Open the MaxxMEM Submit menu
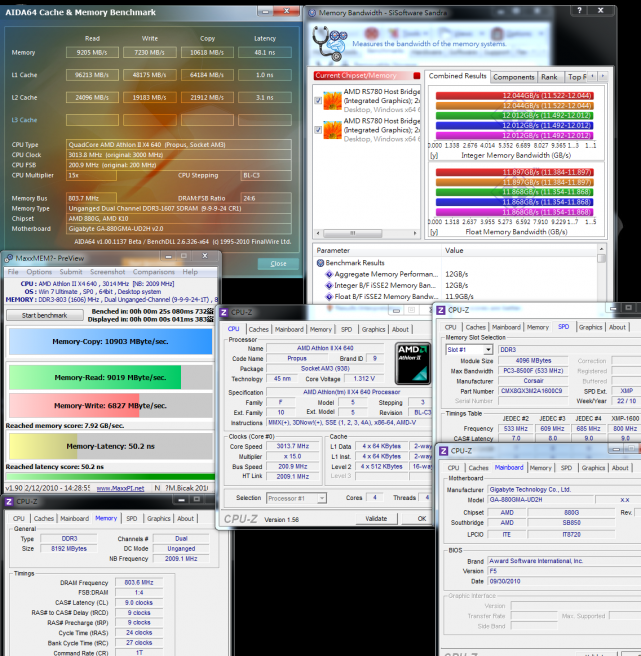This screenshot has height=656, width=641. coord(71,272)
